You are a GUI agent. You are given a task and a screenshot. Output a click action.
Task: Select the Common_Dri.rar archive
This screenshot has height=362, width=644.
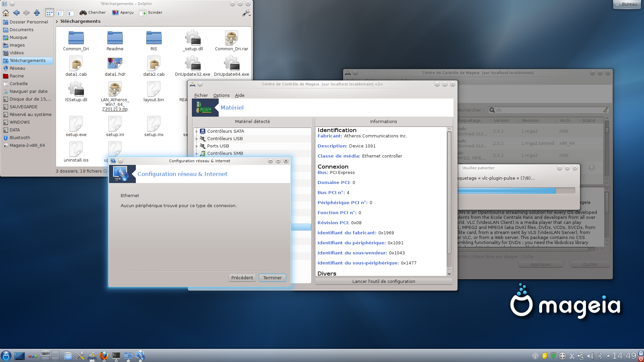(231, 41)
